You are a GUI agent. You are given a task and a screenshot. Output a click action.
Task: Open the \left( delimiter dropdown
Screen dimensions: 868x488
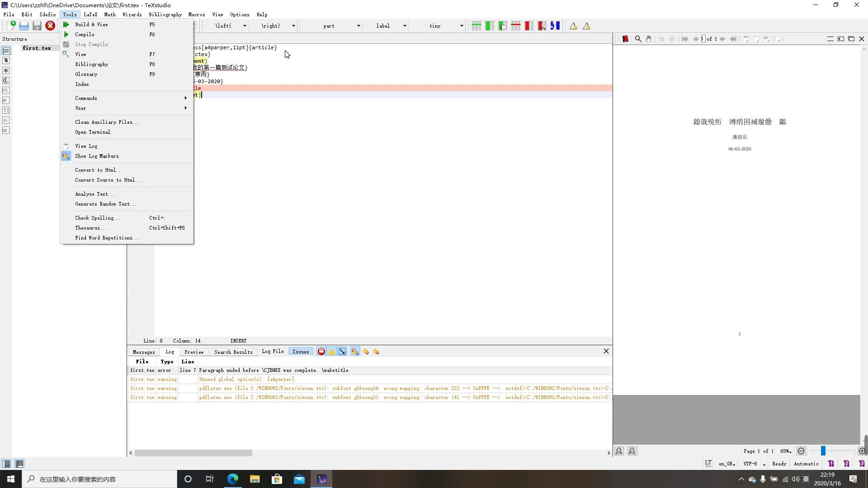point(245,26)
